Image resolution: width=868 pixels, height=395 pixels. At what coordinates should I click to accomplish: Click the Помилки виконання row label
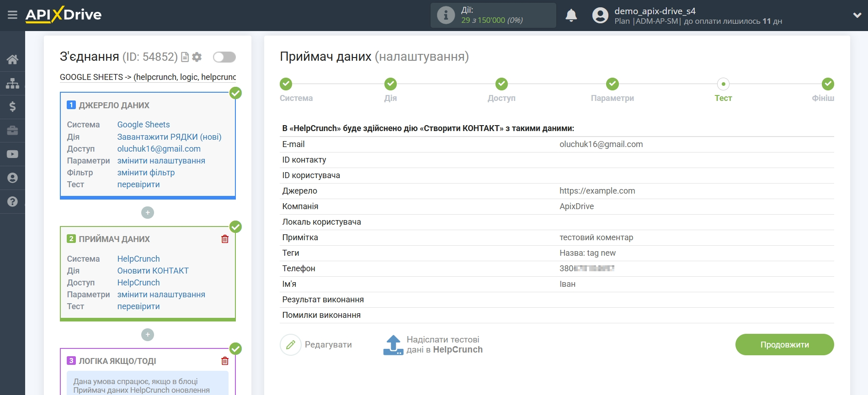(x=321, y=315)
